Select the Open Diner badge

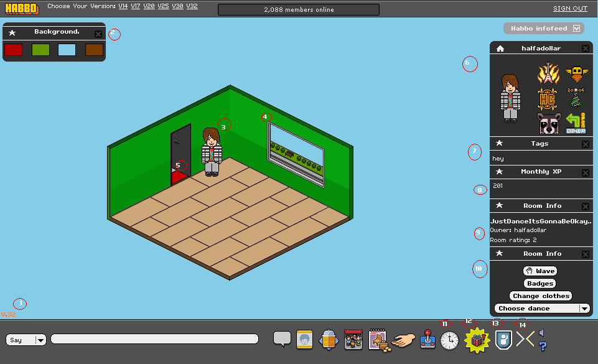pos(576,123)
